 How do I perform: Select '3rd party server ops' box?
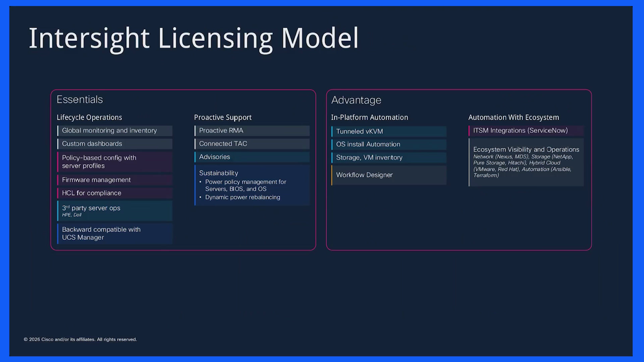pyautogui.click(x=115, y=211)
